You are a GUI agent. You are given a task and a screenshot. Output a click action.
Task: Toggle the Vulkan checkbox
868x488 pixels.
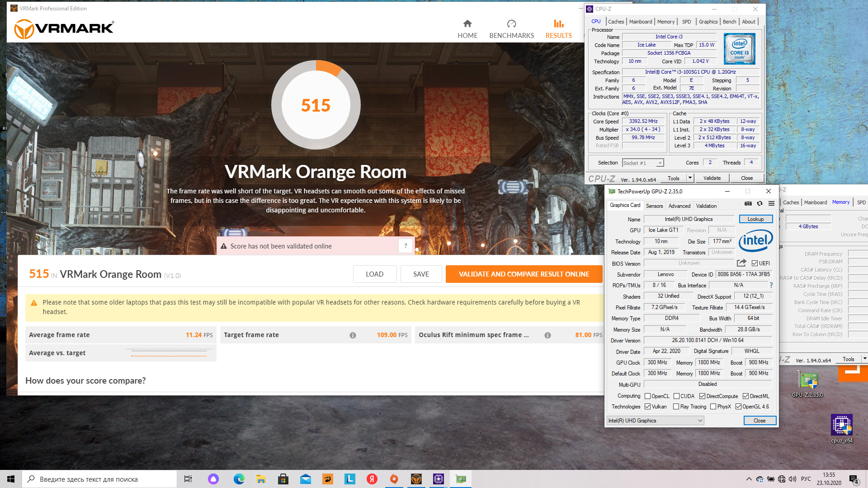647,407
